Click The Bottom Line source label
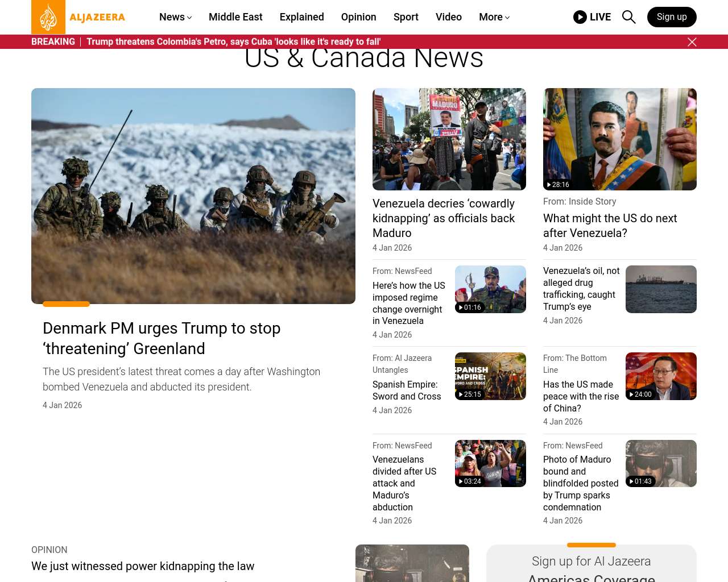The height and width of the screenshot is (582, 728). 575,364
